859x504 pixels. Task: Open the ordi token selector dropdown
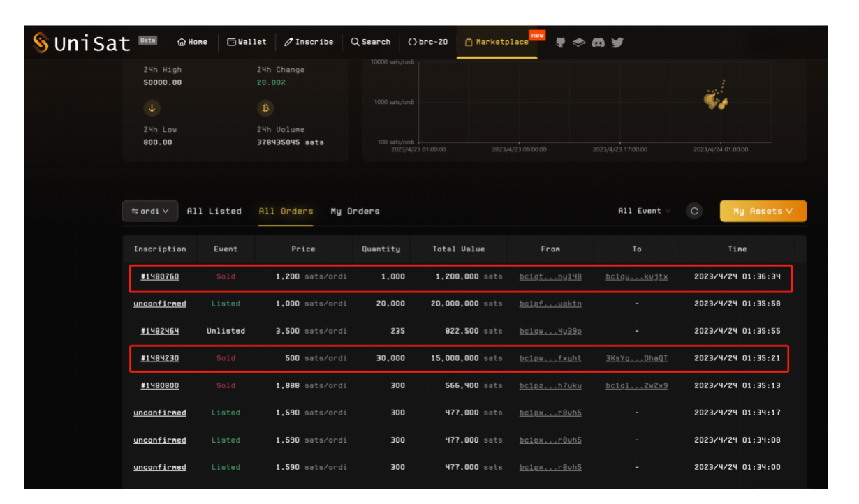150,212
